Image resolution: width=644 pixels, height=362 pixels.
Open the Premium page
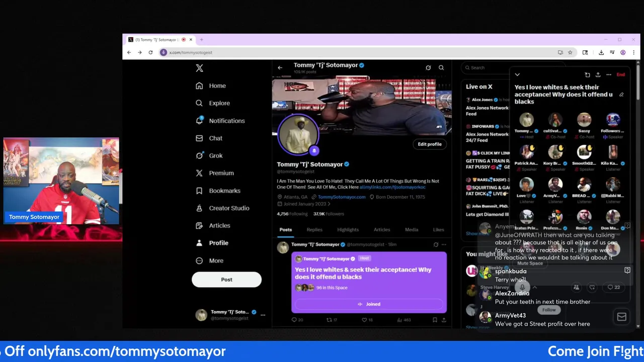pyautogui.click(x=215, y=173)
